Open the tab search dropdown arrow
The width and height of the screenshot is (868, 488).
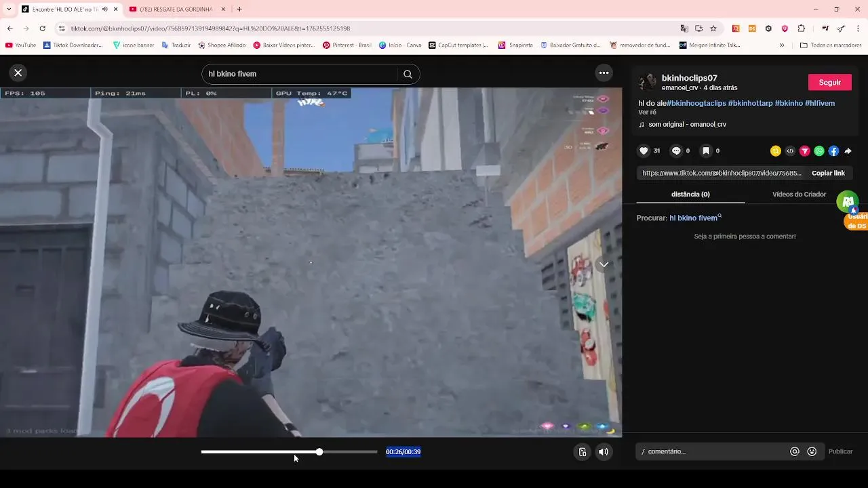tap(9, 9)
